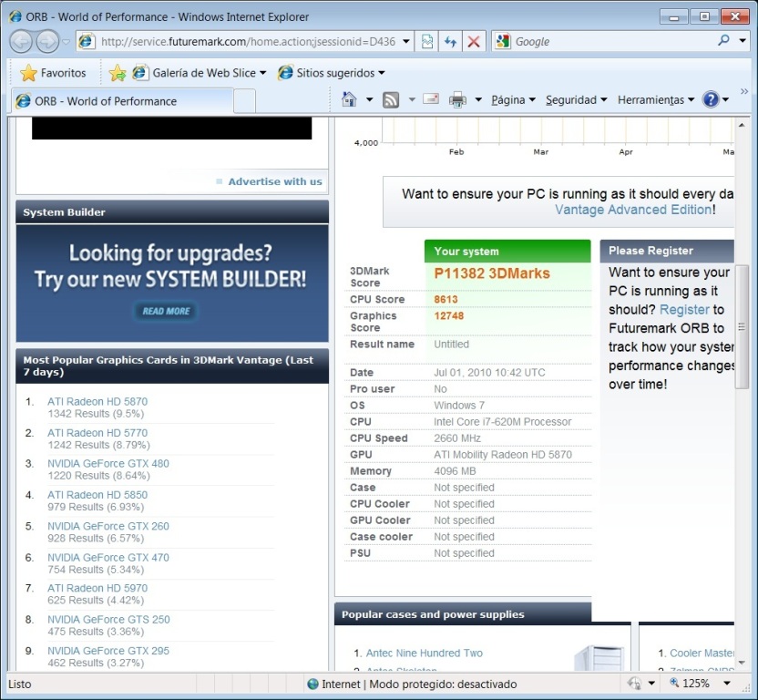
Task: Expand the RSS feeds dropdown arrow
Action: point(412,99)
